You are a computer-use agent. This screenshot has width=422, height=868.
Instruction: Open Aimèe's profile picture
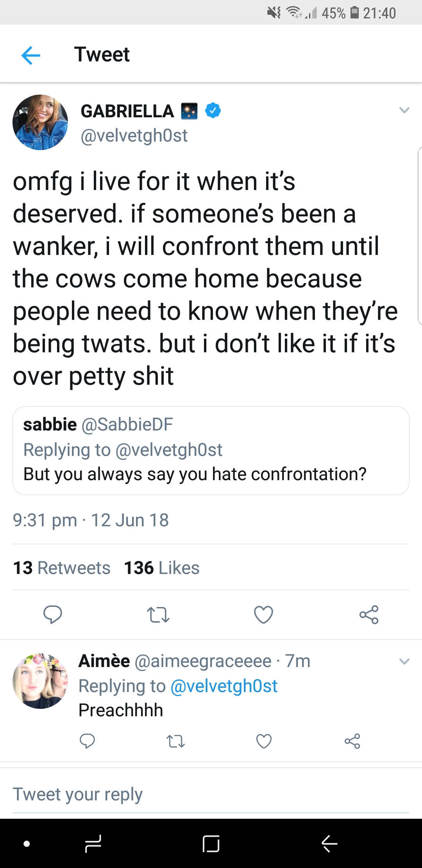[x=40, y=681]
